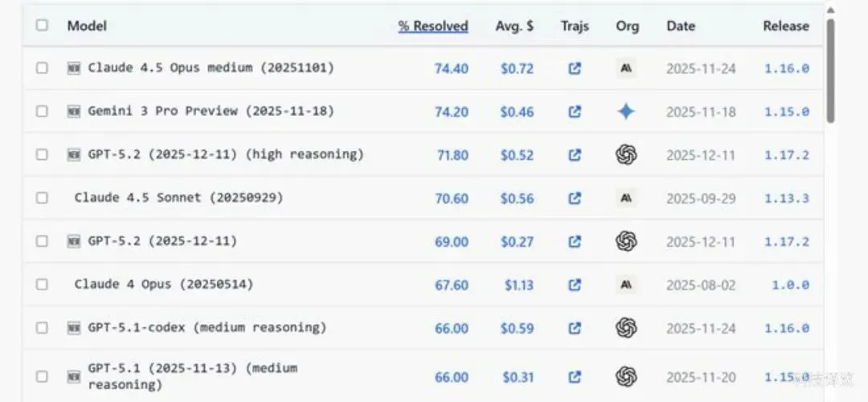Viewport: 868px width, 402px height.
Task: Click resolved score 71.80
Action: point(452,155)
